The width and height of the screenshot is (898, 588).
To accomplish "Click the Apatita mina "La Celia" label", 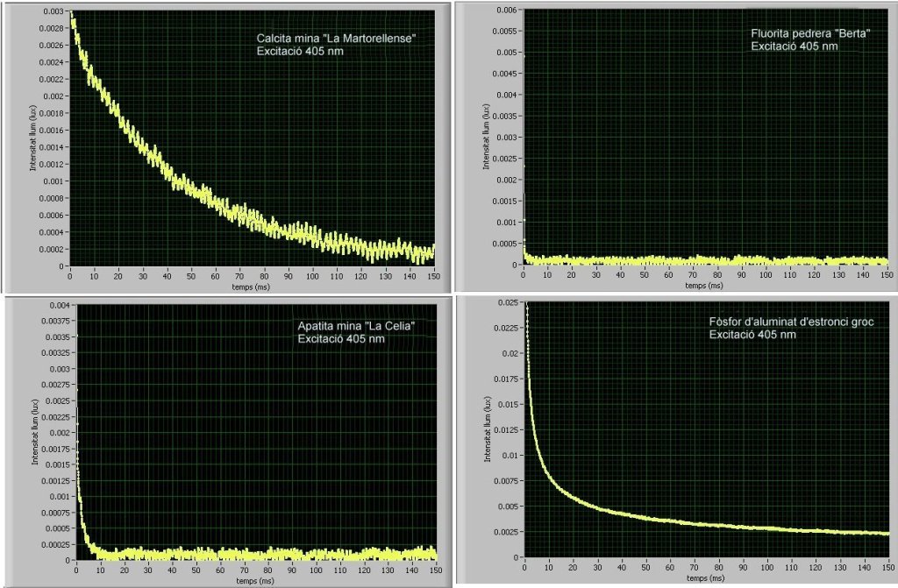I will point(356,327).
